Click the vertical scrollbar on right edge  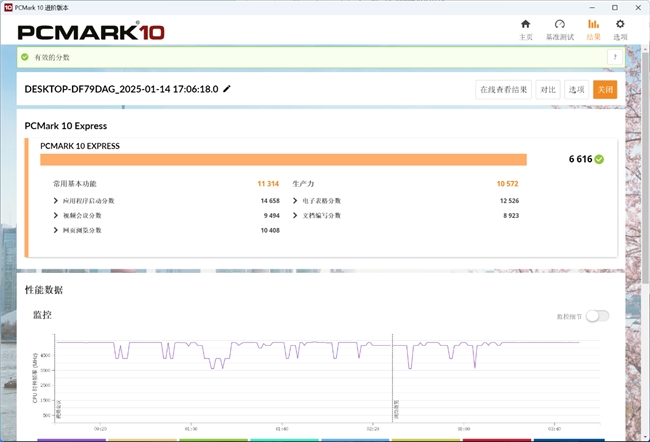point(645,166)
